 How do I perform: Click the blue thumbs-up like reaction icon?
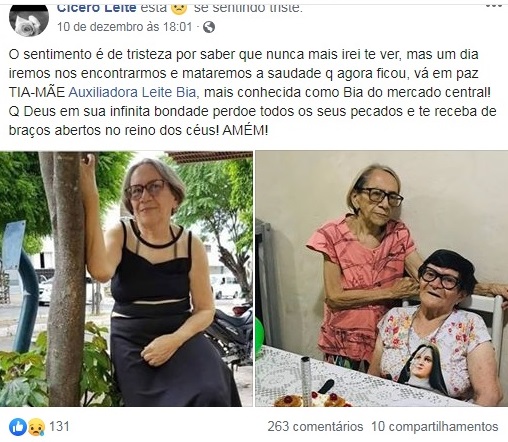pyautogui.click(x=18, y=427)
